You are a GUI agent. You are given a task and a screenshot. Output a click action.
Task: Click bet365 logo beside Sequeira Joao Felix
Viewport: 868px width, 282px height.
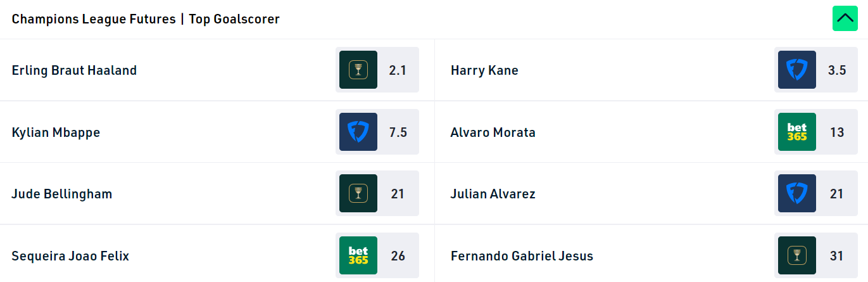pyautogui.click(x=358, y=255)
